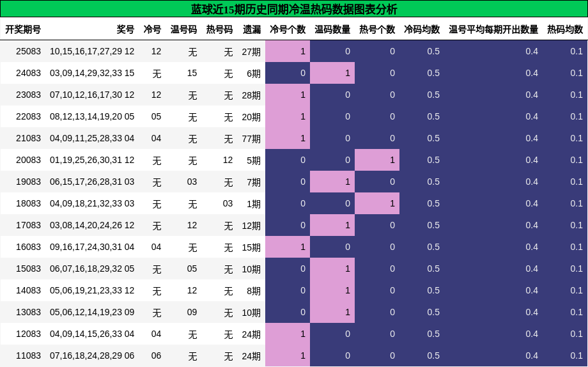Click draw period 23083
The width and height of the screenshot is (588, 367).
[x=28, y=95]
